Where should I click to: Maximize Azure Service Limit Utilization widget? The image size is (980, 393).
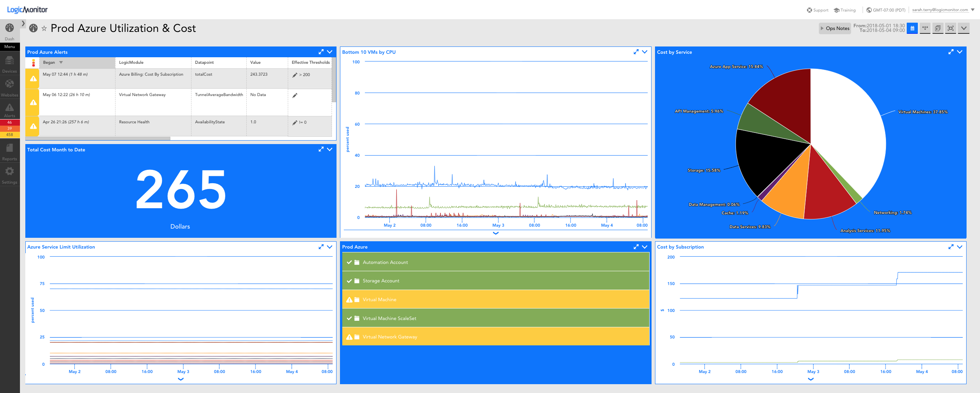(x=321, y=247)
